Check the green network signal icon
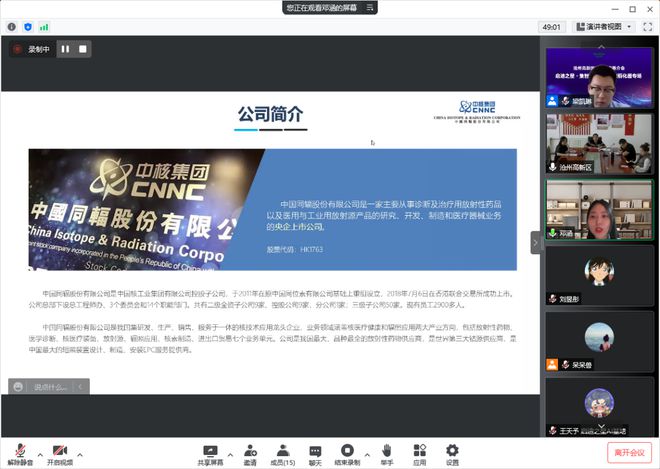 point(44,27)
